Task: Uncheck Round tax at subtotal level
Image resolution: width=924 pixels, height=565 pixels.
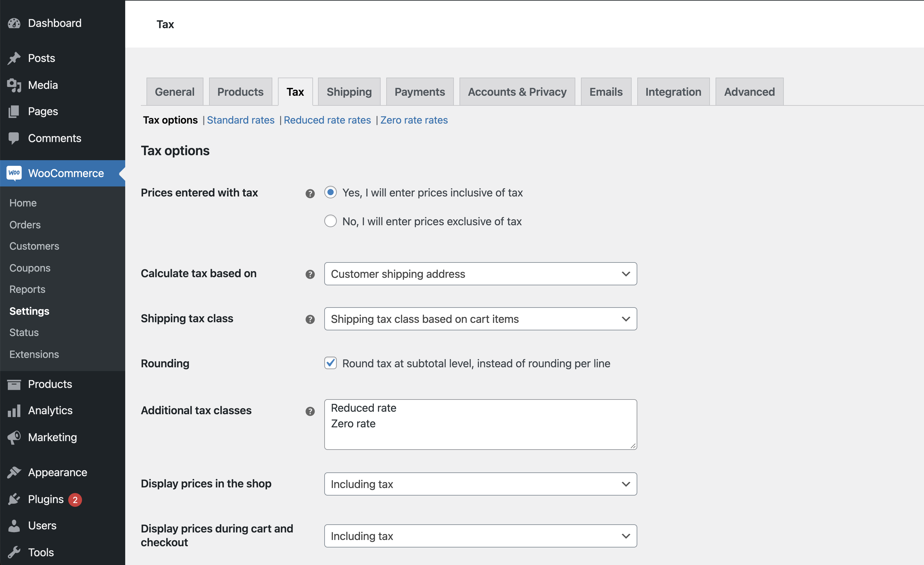Action: pos(330,363)
